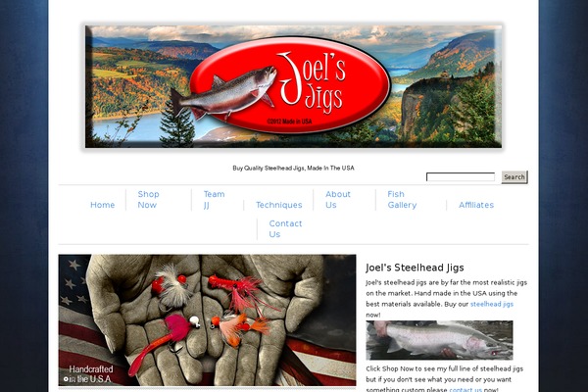Click the 'contact us' link in paragraph

point(465,390)
